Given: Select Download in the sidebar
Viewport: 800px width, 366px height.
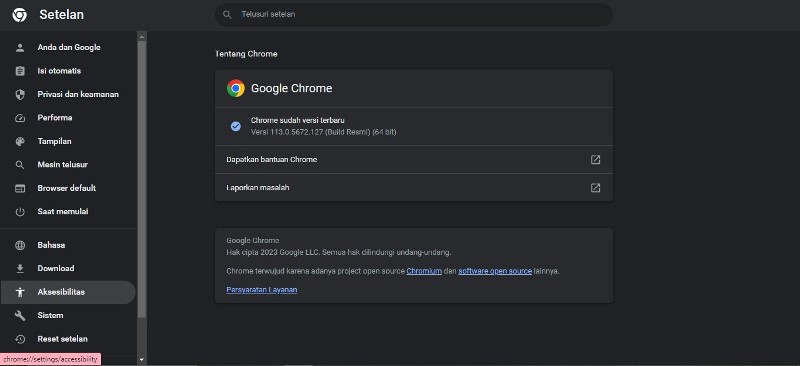Looking at the screenshot, I should [x=68, y=269].
